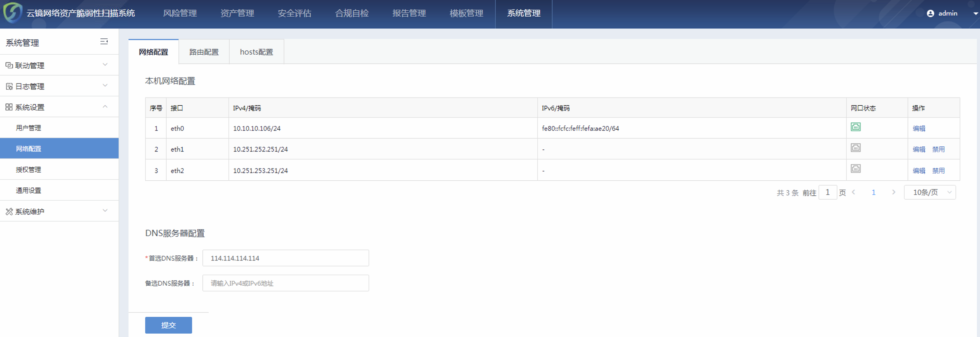Click the 联动管理 sidebar icon
The height and width of the screenshot is (337, 980).
click(x=9, y=65)
